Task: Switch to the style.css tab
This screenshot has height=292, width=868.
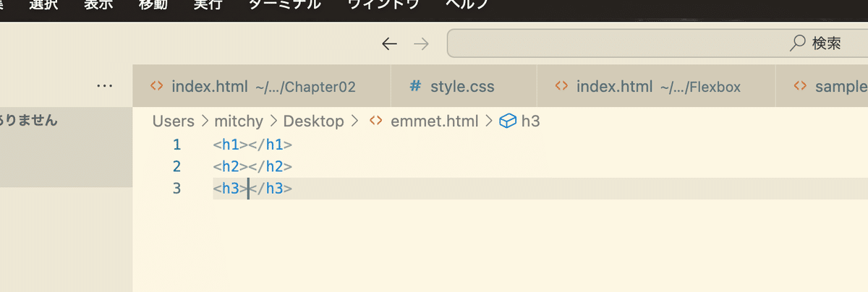Action: coord(464,87)
